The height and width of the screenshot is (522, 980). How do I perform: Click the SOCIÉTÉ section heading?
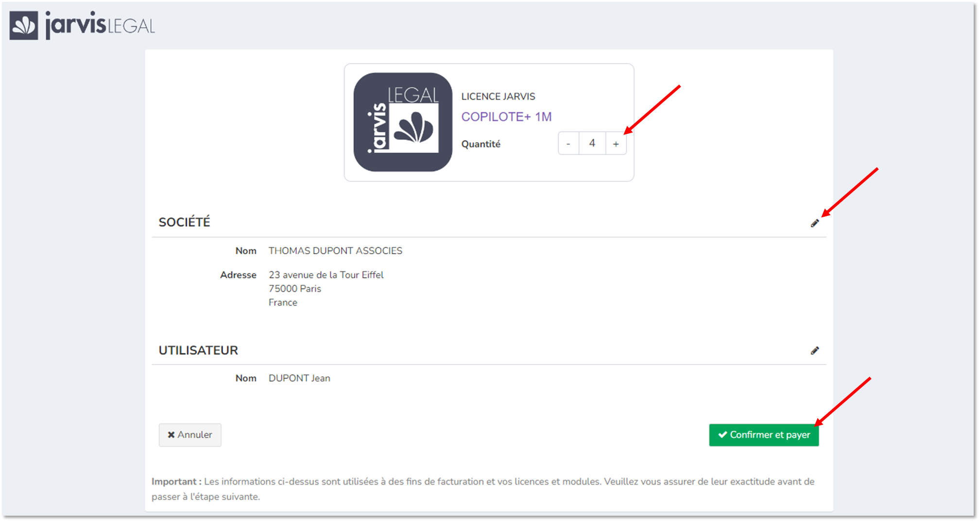pyautogui.click(x=184, y=222)
